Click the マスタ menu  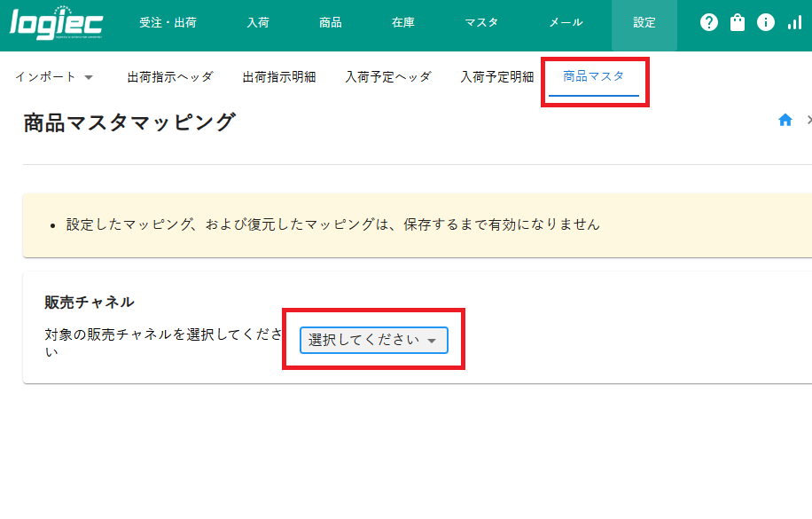pyautogui.click(x=481, y=23)
